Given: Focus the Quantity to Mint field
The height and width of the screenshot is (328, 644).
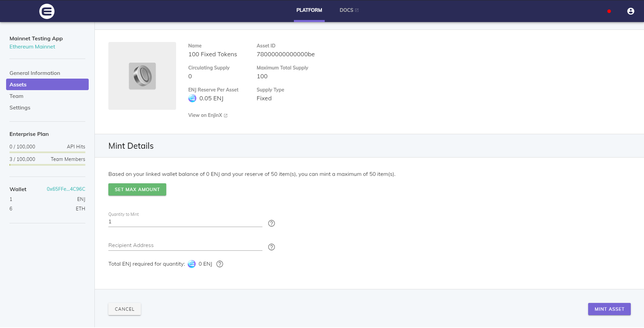Looking at the screenshot, I should click(x=185, y=222).
